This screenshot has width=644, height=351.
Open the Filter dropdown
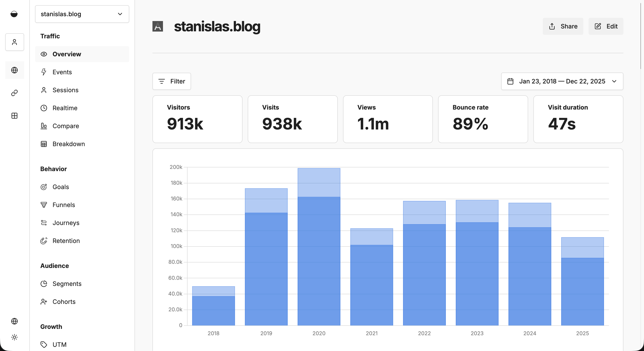pos(172,81)
